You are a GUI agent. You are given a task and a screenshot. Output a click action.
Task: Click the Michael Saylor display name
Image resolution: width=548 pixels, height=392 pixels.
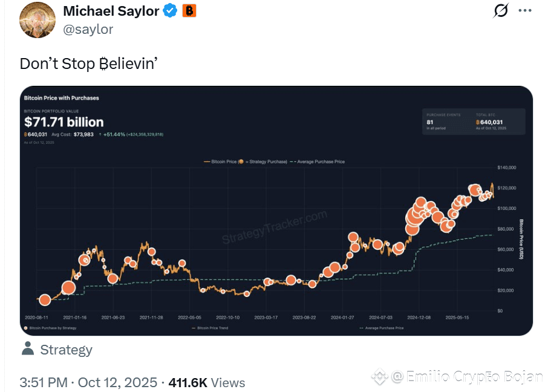111,11
